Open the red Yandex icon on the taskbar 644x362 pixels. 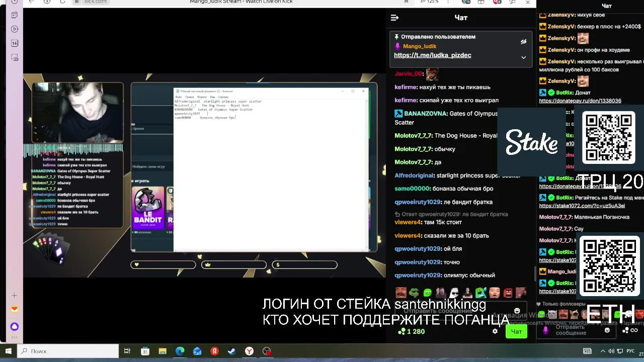(215, 351)
